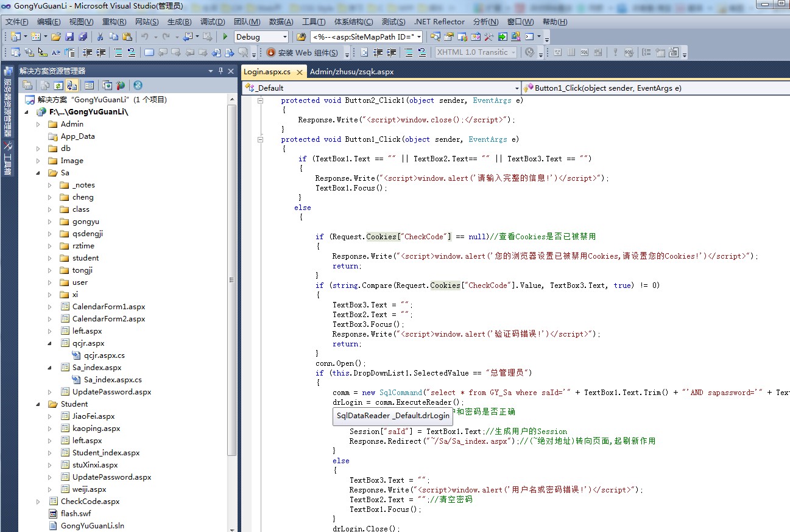The width and height of the screenshot is (790, 532).
Task: Open the asp:SiteMapPath find combo box
Action: pyautogui.click(x=367, y=37)
